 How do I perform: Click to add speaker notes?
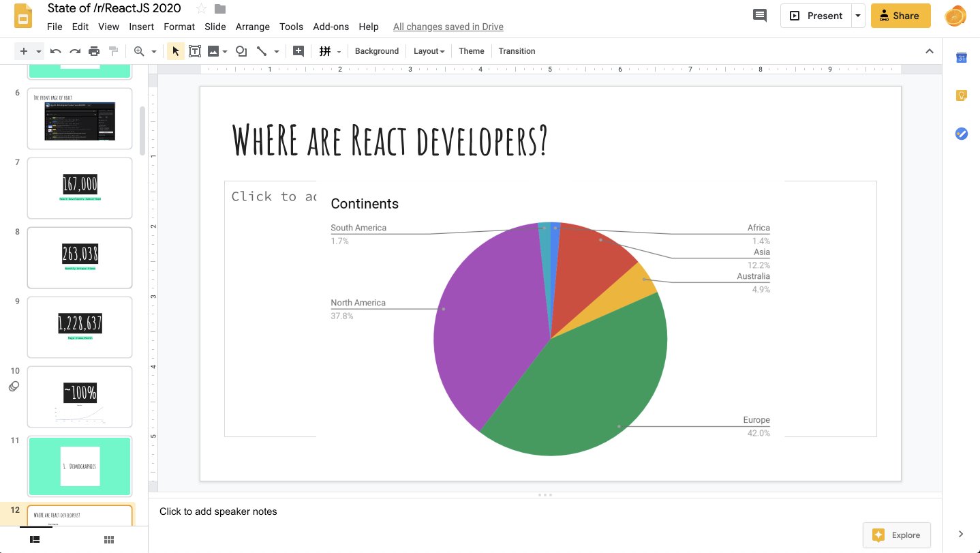[x=218, y=511]
